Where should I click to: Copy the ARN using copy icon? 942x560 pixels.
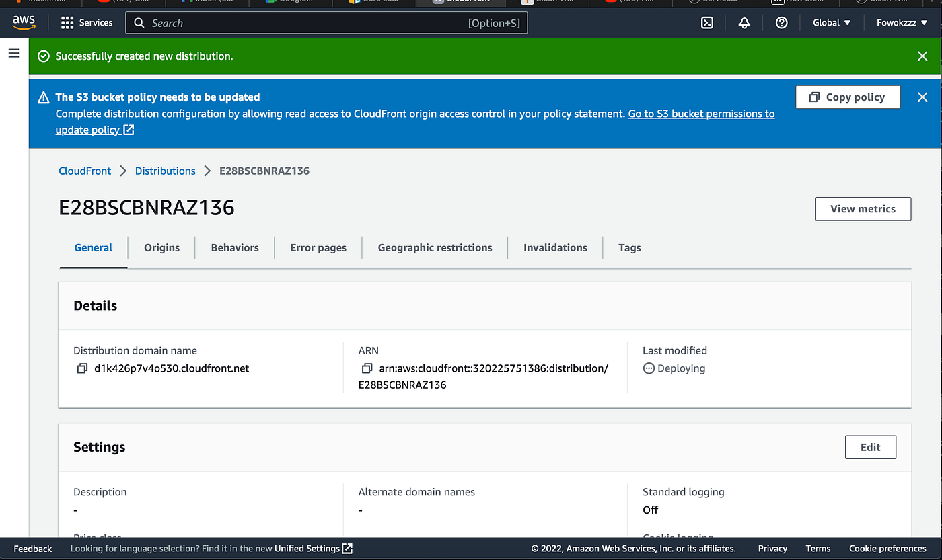367,368
